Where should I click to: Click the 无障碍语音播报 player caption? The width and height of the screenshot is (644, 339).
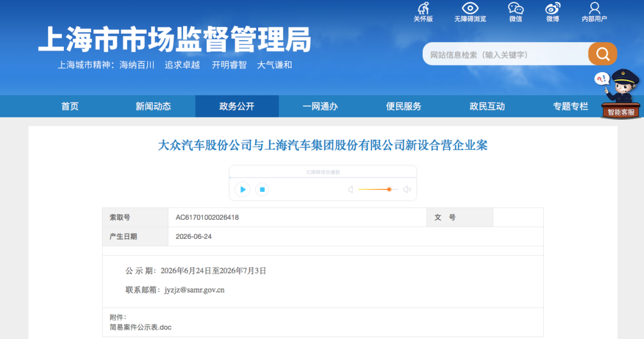[x=323, y=172]
